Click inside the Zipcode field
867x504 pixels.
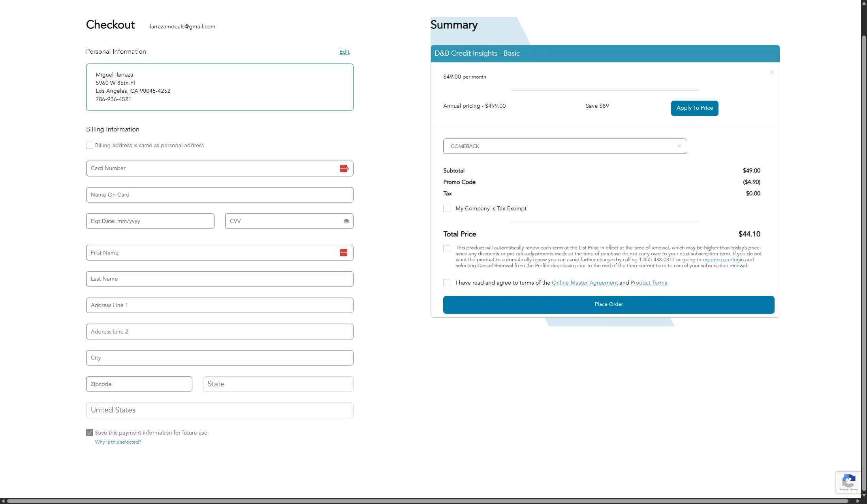(x=139, y=384)
